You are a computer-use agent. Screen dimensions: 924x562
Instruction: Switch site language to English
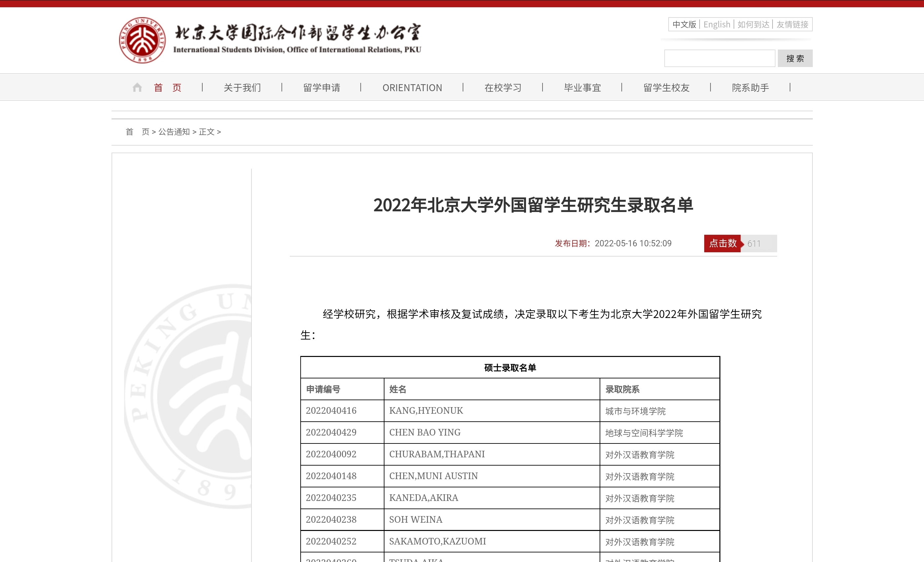[x=717, y=25]
